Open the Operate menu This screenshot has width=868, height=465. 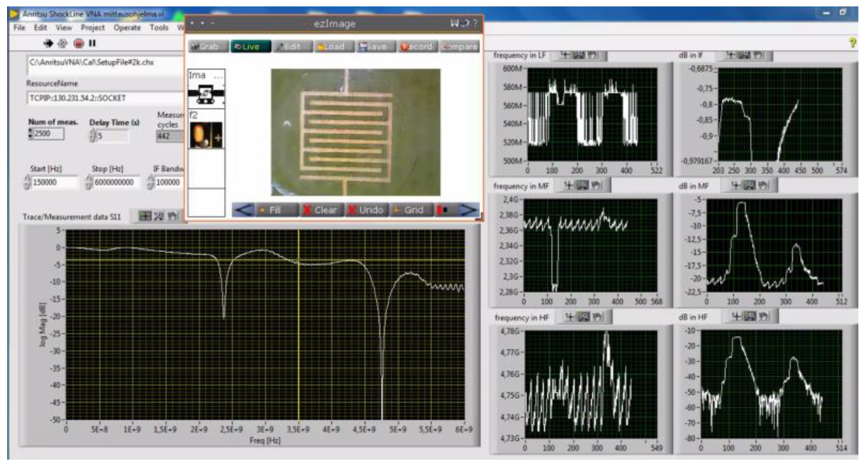tap(127, 28)
